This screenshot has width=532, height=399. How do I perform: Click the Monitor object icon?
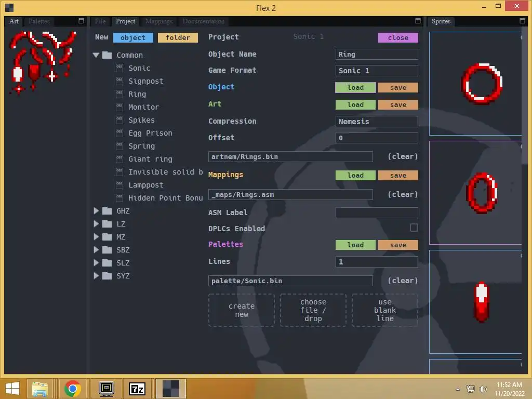click(x=119, y=107)
